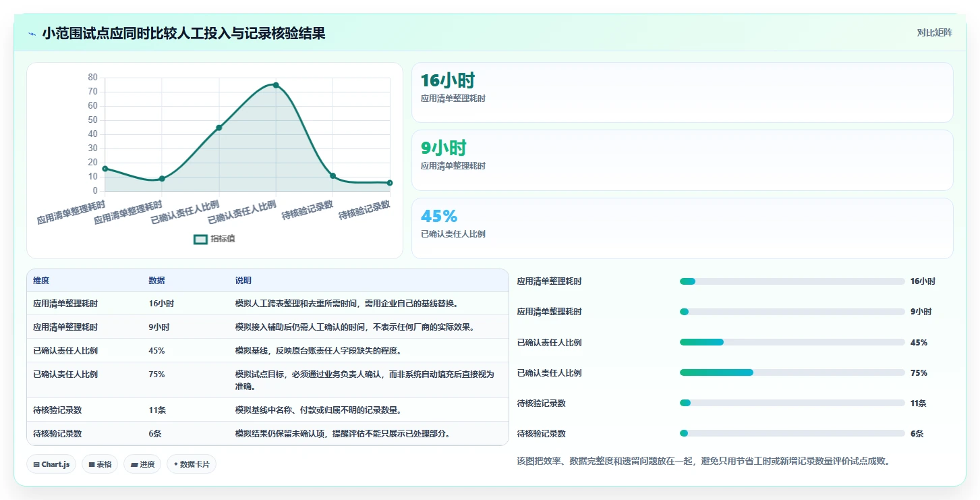
Task: Click the lightning icon beside the header title
Action: [32, 33]
